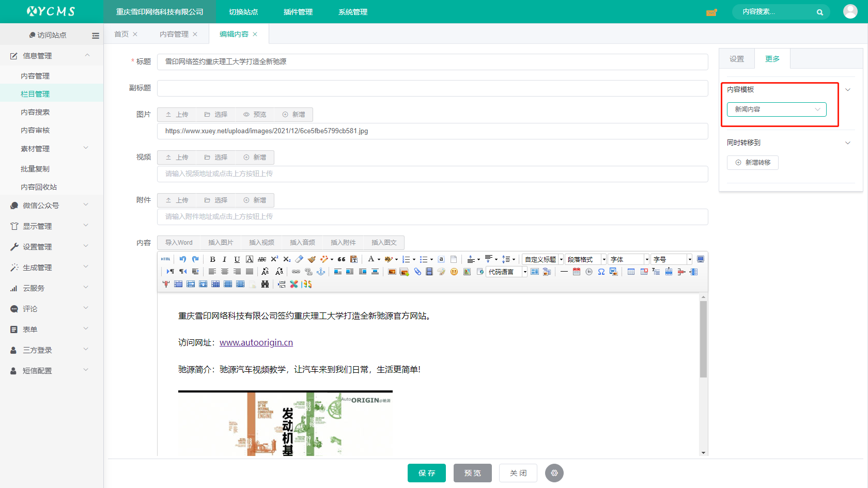
Task: Expand the 生成管理 sidebar menu
Action: pyautogui.click(x=52, y=267)
